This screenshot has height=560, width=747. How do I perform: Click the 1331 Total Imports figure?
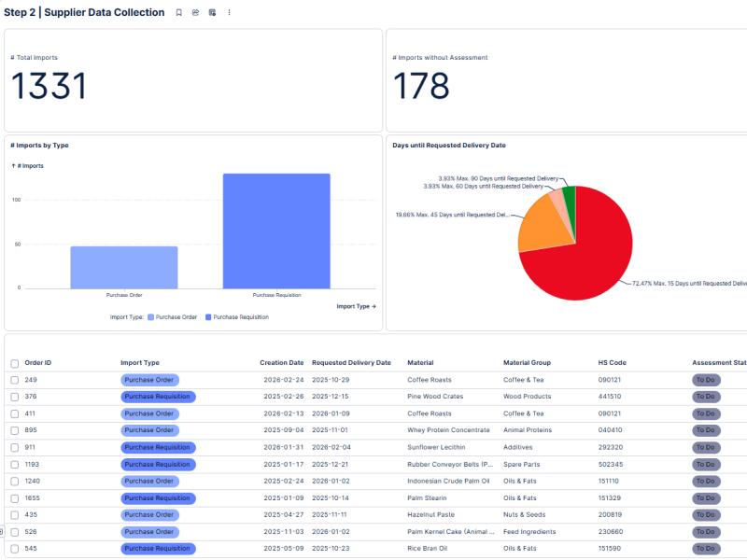(x=49, y=86)
